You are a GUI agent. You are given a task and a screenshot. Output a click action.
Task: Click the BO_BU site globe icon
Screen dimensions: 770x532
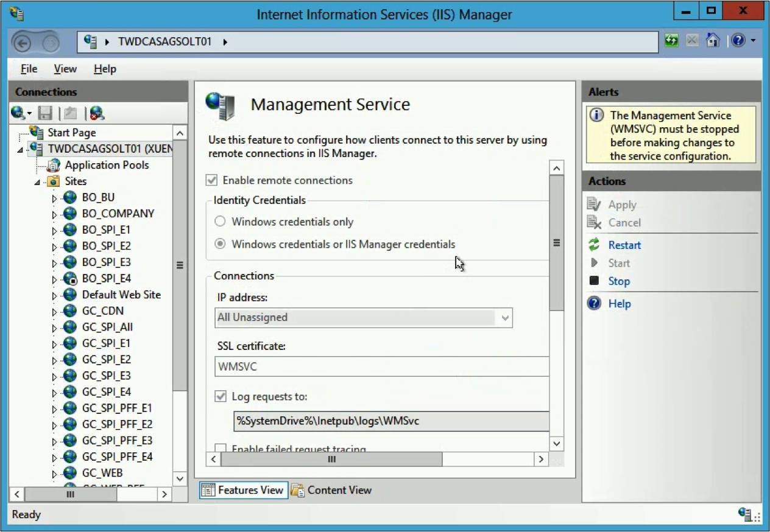70,197
